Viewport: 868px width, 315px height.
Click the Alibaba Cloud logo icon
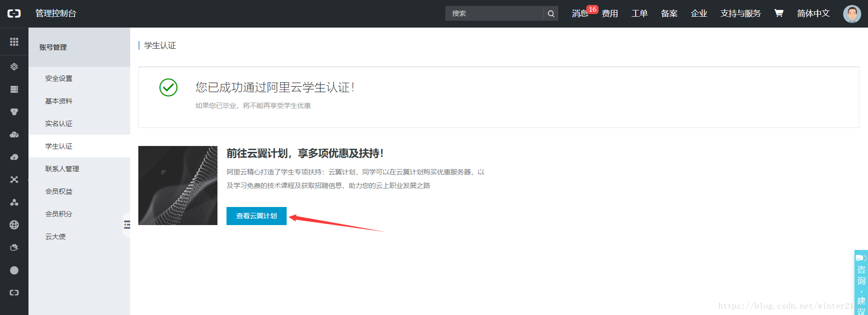[14, 14]
